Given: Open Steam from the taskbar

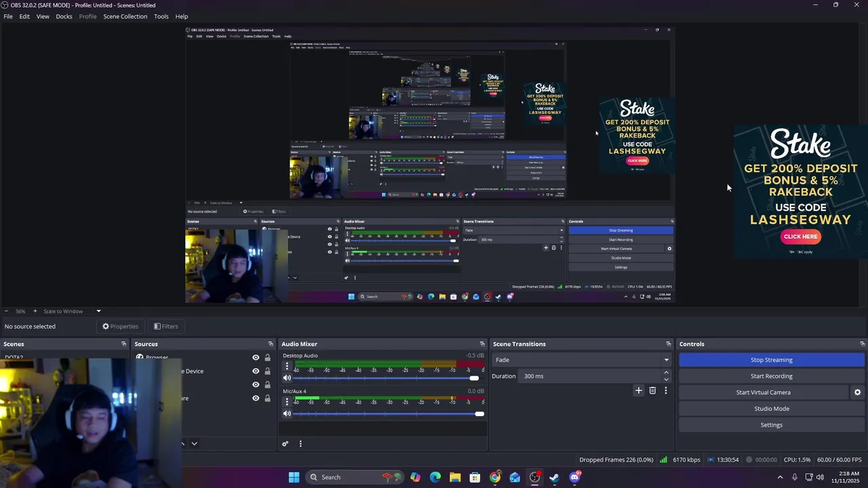Looking at the screenshot, I should (554, 477).
